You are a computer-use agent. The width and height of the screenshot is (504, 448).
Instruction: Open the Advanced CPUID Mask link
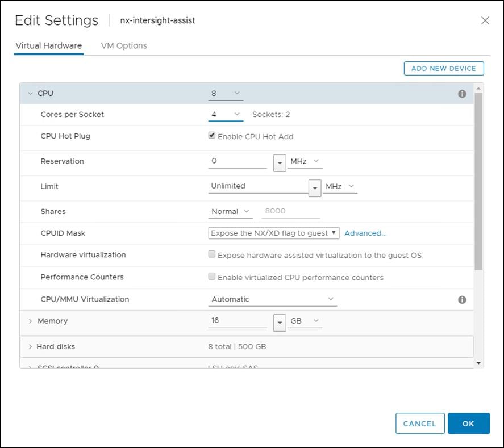tap(365, 232)
